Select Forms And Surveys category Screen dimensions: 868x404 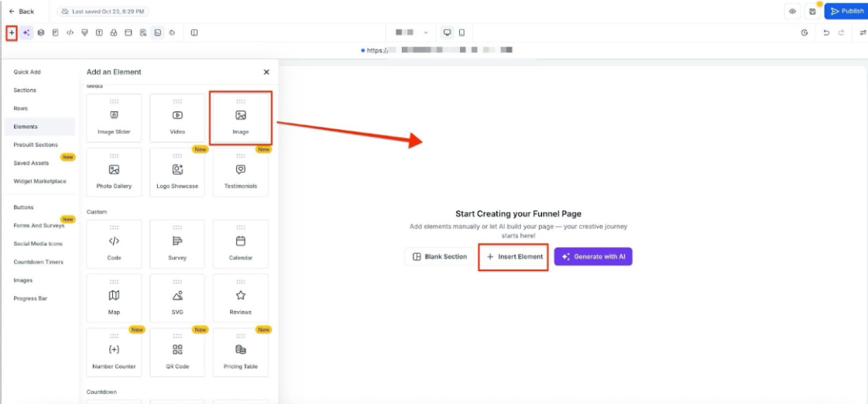tap(39, 226)
